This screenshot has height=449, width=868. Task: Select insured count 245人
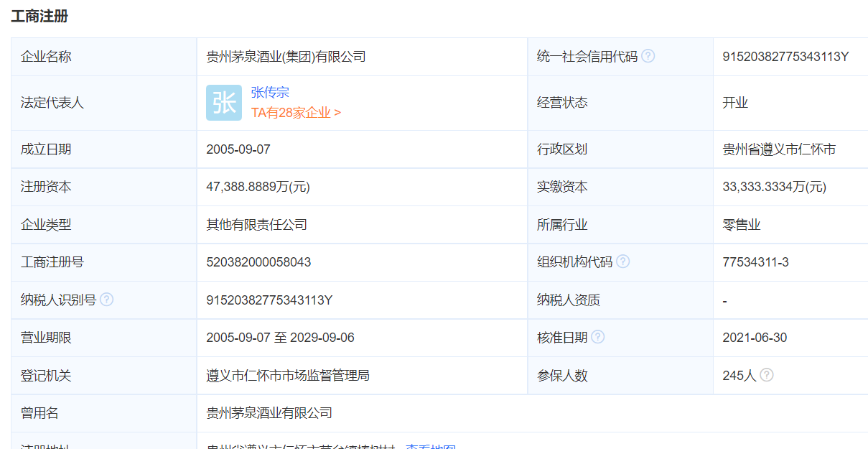click(x=739, y=375)
